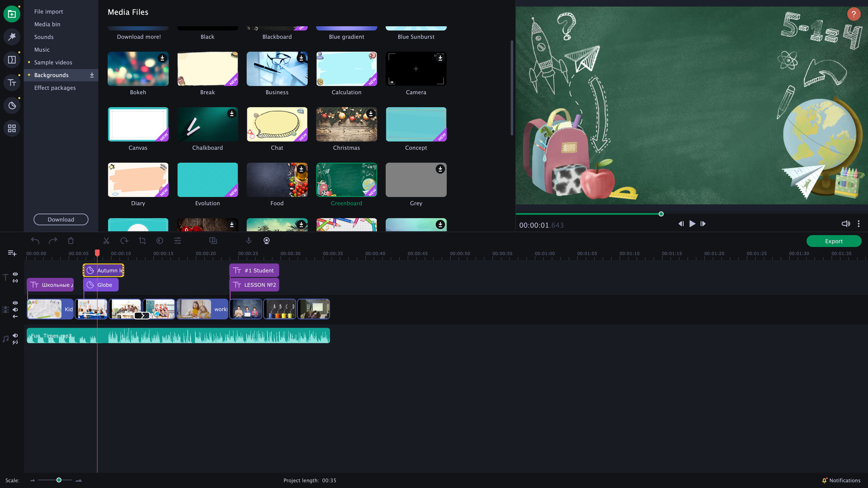Image resolution: width=868 pixels, height=488 pixels.
Task: Open the timeline track options menu icon
Action: (12, 253)
